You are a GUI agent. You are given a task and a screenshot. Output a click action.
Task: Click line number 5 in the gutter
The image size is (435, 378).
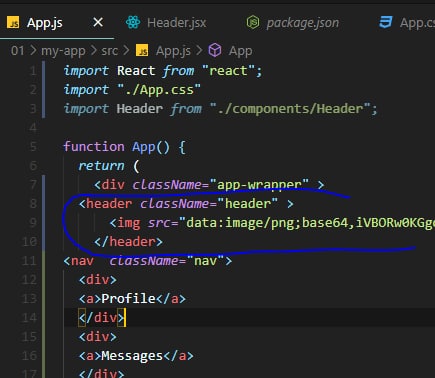(33, 147)
